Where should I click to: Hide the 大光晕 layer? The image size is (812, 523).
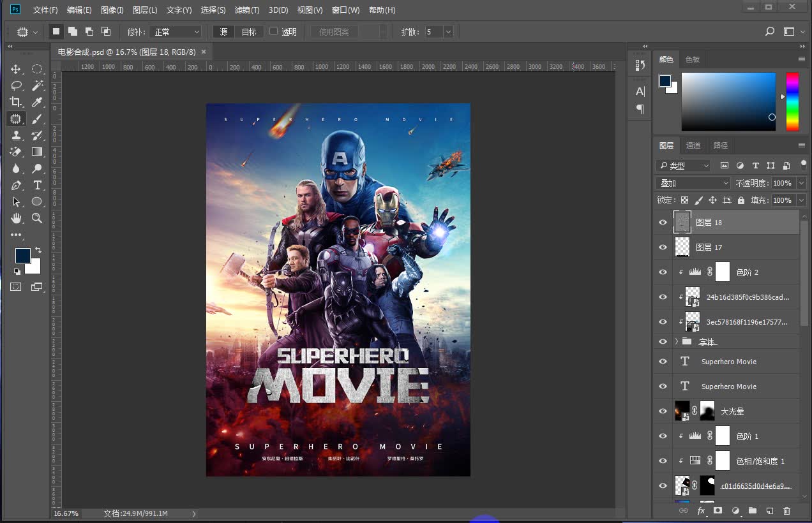pyautogui.click(x=663, y=411)
